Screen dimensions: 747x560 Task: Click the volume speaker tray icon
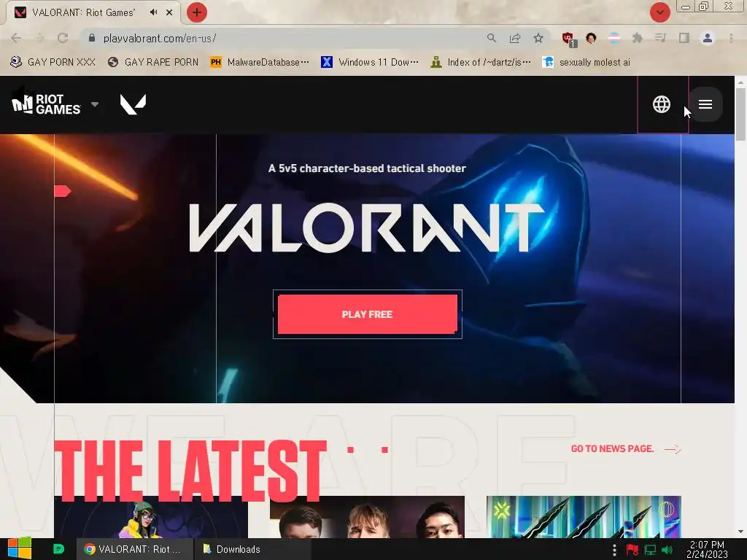[x=667, y=550]
